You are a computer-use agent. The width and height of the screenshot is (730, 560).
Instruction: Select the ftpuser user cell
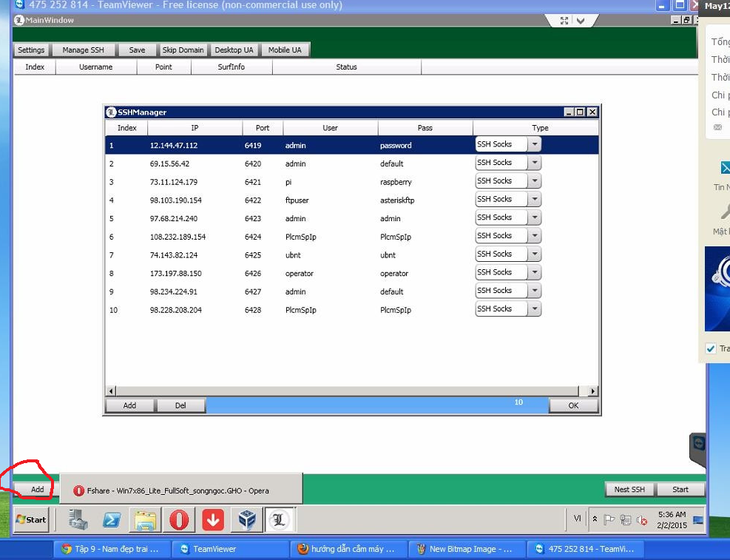tap(297, 200)
